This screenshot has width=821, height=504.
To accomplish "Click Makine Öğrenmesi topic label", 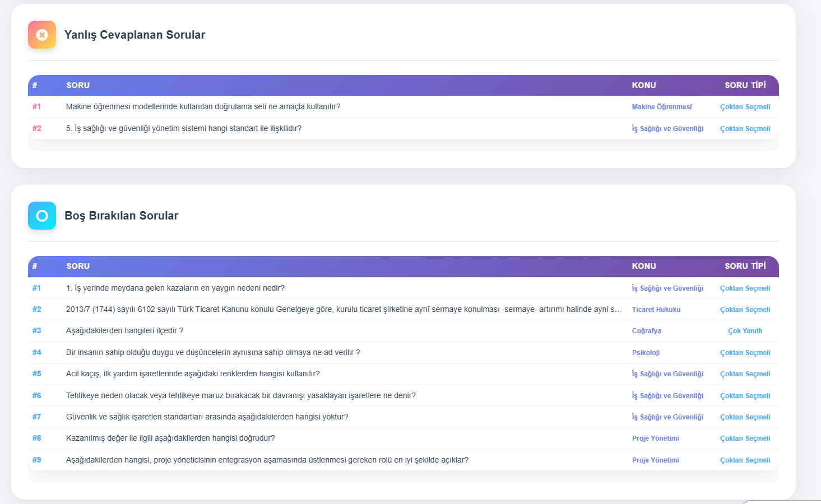I will 661,107.
